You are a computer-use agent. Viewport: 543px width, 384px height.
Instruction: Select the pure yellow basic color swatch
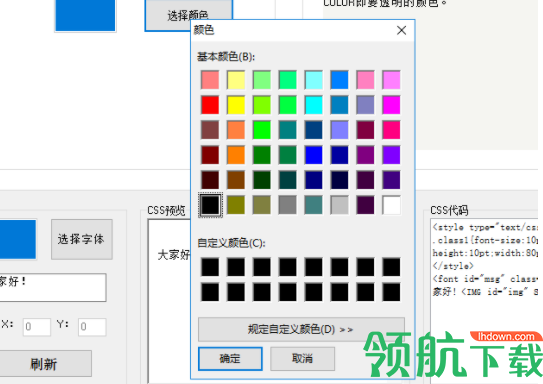click(x=236, y=105)
